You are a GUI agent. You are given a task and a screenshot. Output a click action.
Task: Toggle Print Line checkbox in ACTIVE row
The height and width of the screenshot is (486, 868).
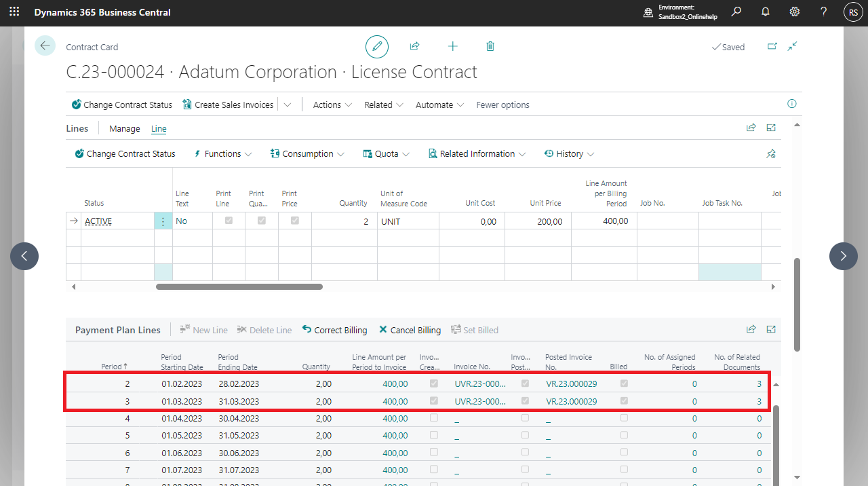229,221
